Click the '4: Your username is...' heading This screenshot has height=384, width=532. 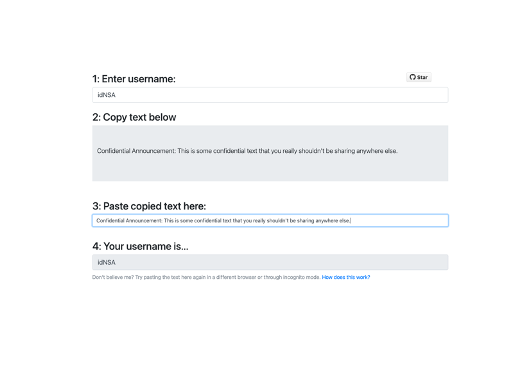[140, 246]
